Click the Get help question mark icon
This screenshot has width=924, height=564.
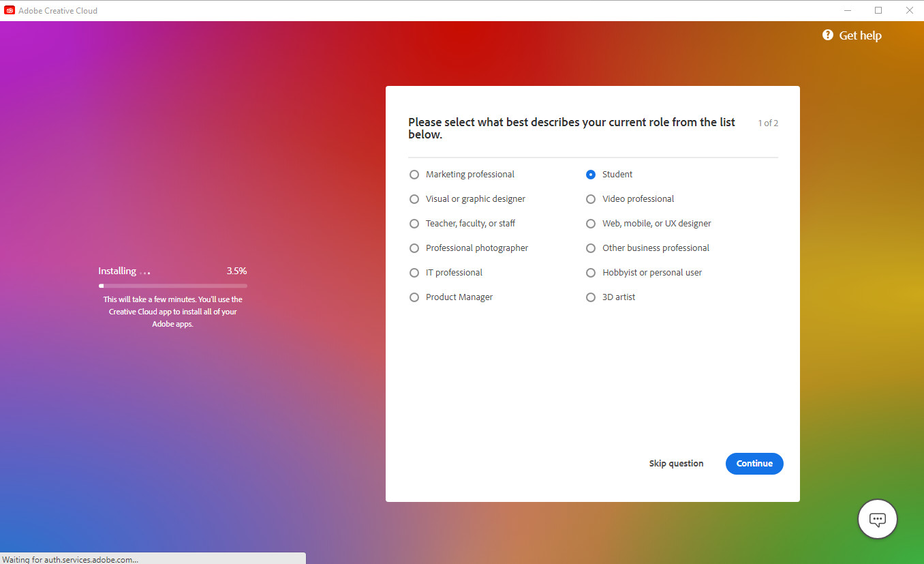point(828,35)
